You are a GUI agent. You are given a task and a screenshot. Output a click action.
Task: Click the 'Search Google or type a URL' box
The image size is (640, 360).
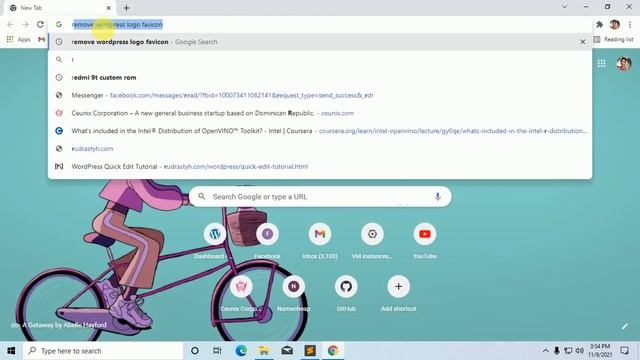click(x=320, y=197)
